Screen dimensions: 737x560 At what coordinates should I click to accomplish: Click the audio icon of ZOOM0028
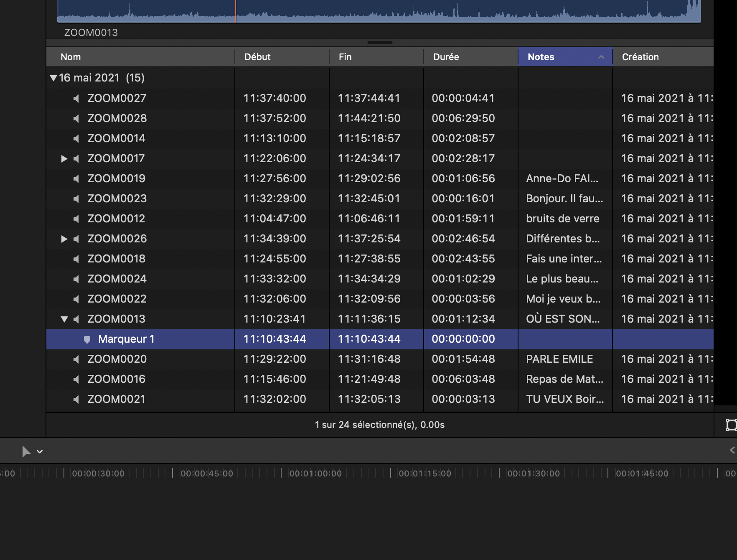76,119
